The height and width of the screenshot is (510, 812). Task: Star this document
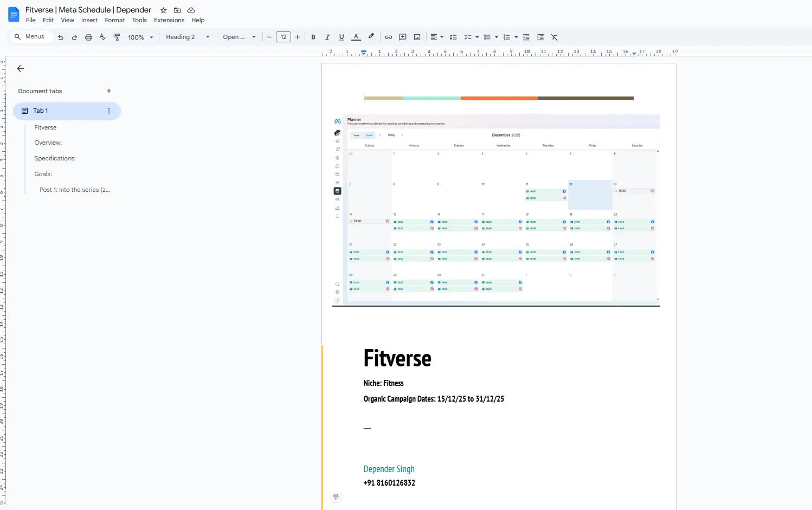point(163,10)
